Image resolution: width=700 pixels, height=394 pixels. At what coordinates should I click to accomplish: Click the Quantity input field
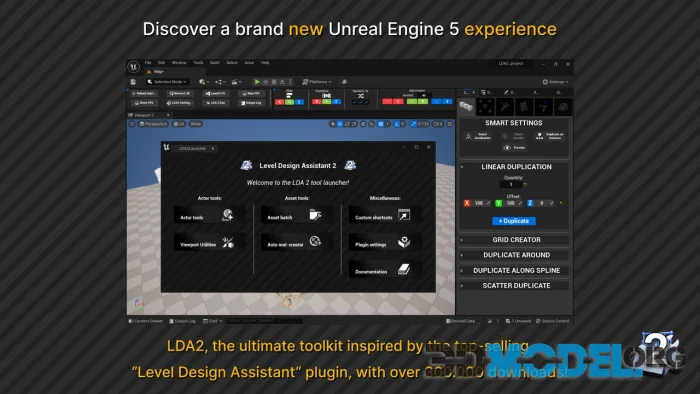click(511, 184)
